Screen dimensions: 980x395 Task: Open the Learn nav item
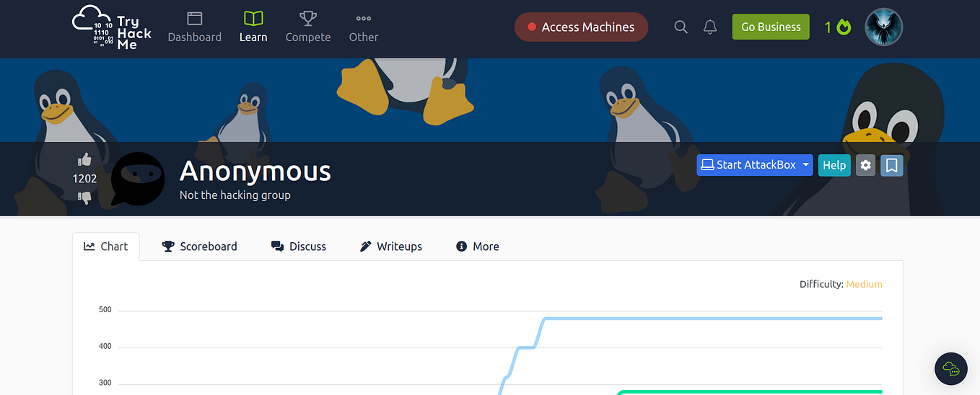click(253, 27)
